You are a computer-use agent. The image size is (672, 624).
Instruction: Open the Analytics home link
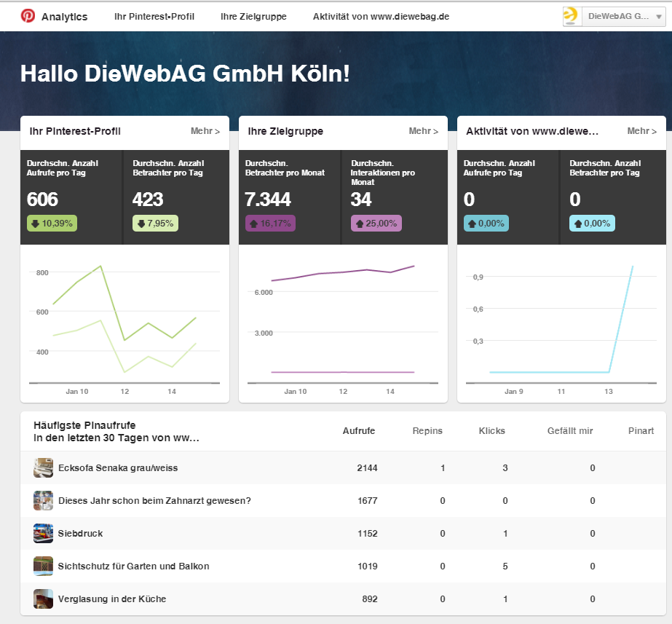click(x=64, y=17)
